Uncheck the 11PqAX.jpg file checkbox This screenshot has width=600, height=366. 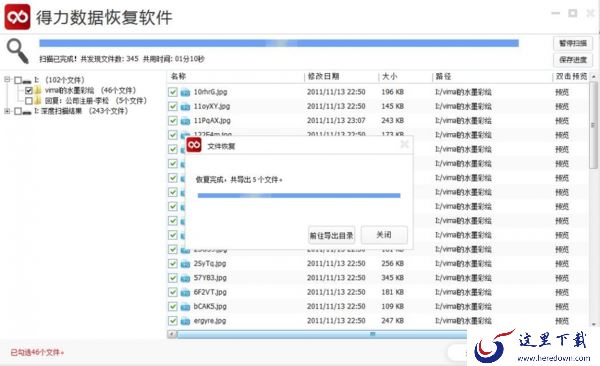173,121
